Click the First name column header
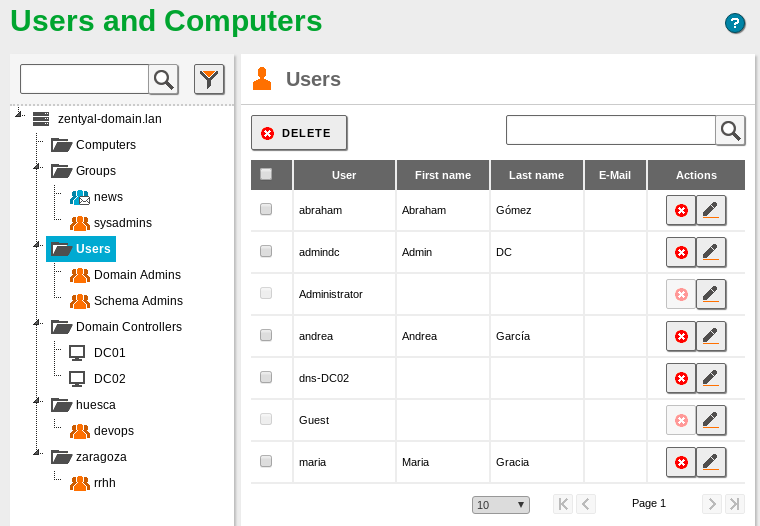760x526 pixels. tap(443, 175)
